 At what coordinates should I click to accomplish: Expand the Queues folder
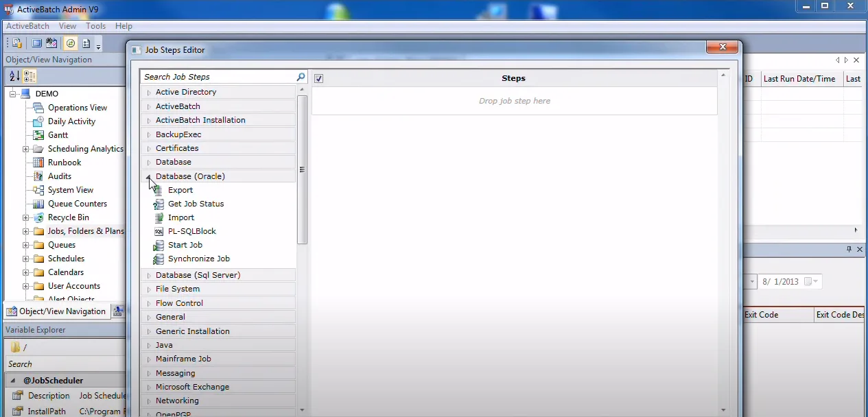click(x=26, y=245)
